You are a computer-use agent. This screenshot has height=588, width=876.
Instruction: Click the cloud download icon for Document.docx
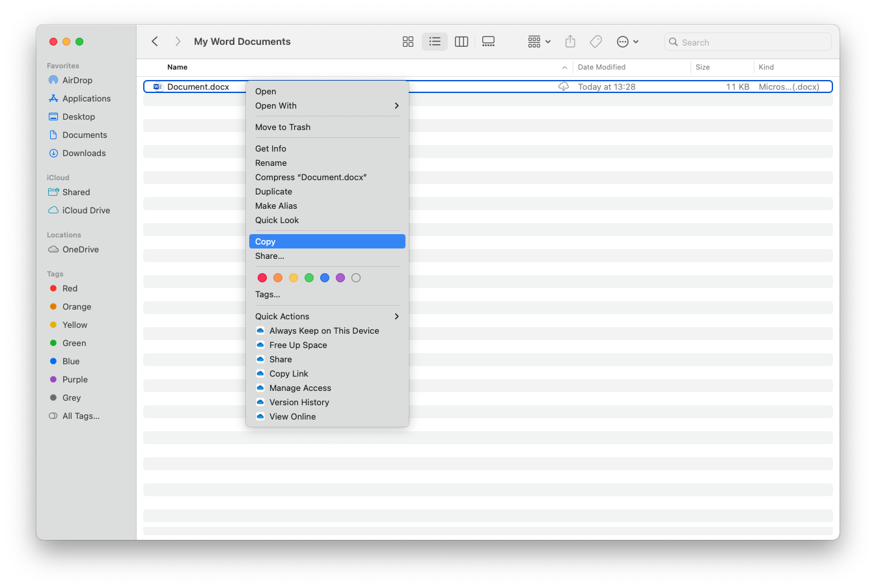click(564, 87)
